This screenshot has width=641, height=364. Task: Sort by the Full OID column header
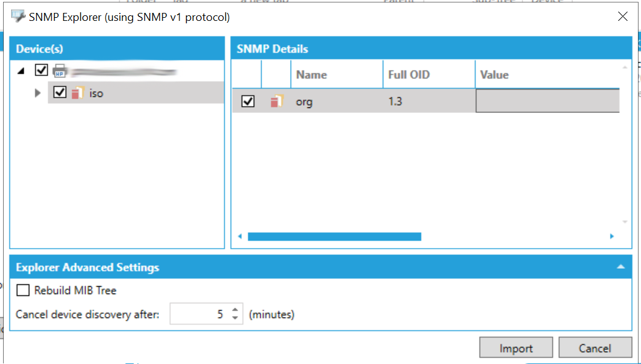tap(409, 75)
